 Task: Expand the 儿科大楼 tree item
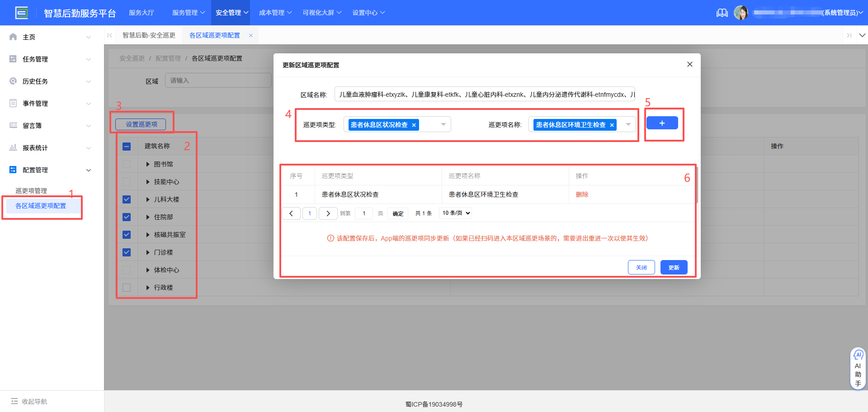[147, 199]
